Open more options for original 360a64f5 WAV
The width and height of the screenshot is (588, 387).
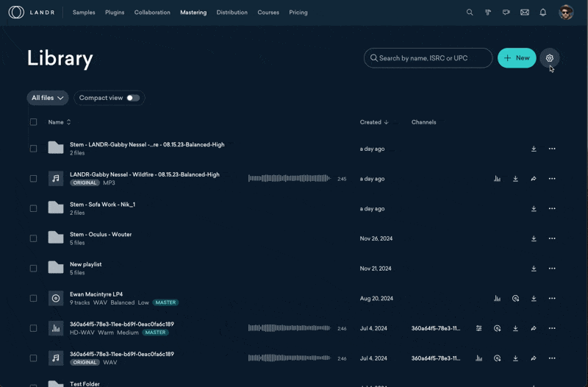(x=552, y=358)
